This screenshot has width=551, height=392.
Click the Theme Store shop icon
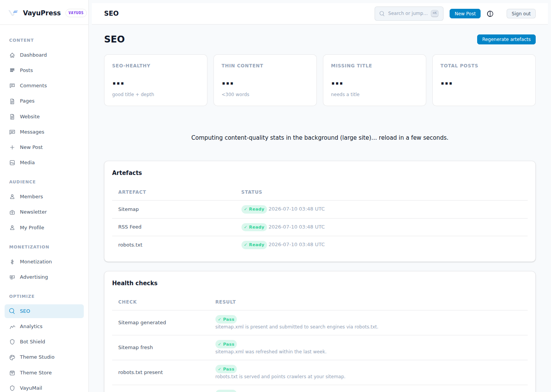pyautogui.click(x=12, y=373)
